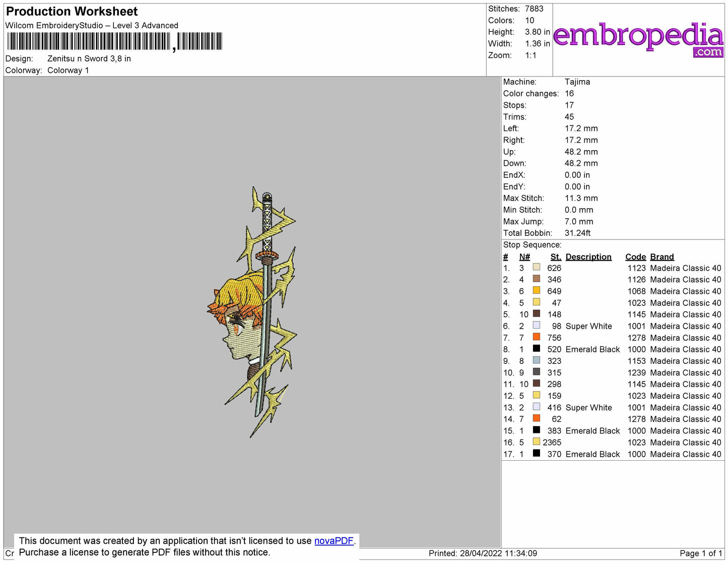Pick the cream swatch for stop 1
Screen dimensions: 728x563
pyautogui.click(x=537, y=267)
